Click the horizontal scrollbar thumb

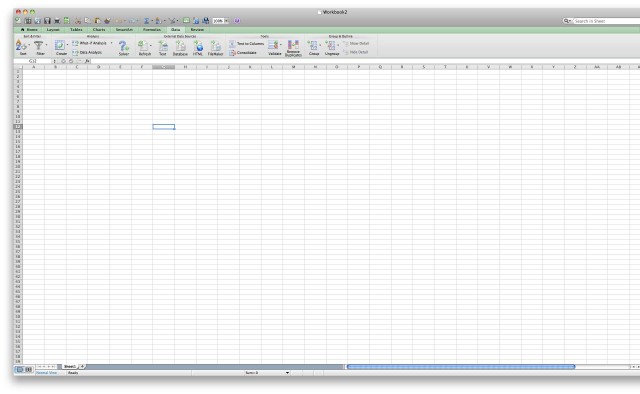coord(461,367)
